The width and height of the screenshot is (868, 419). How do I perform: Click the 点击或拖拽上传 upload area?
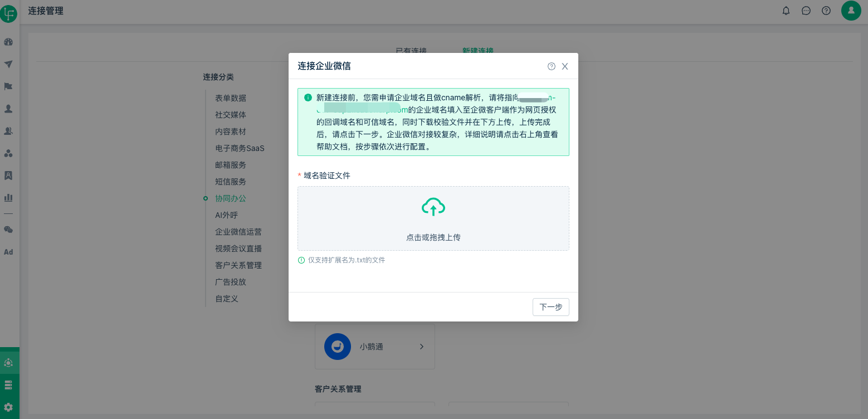point(433,218)
